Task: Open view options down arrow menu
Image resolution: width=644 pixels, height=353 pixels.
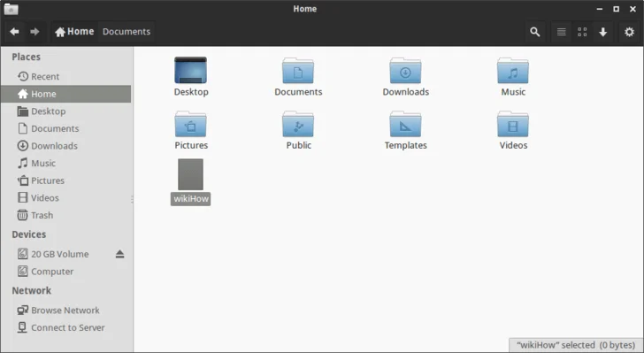Action: click(x=603, y=32)
